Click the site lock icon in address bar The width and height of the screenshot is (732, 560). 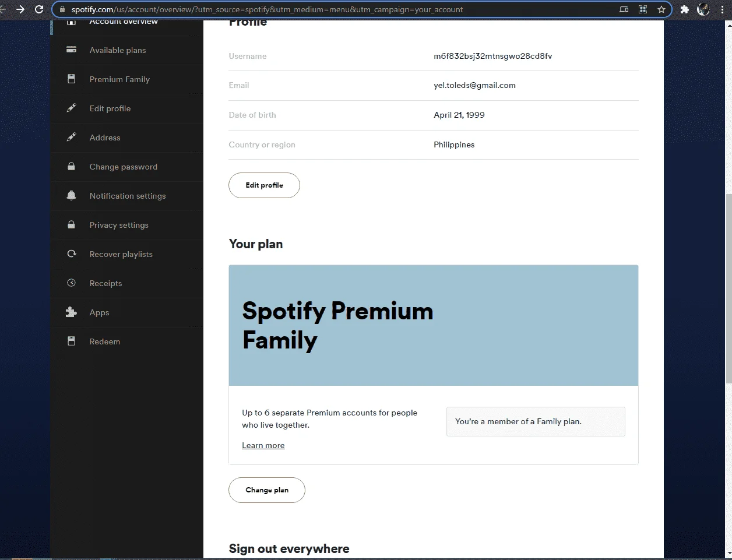63,9
